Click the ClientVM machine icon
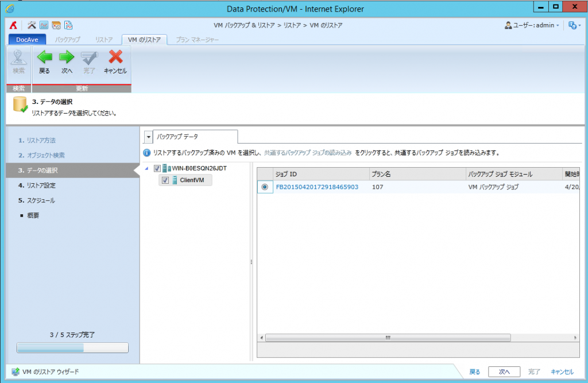Screen dimensions: 588x383 click(175, 180)
